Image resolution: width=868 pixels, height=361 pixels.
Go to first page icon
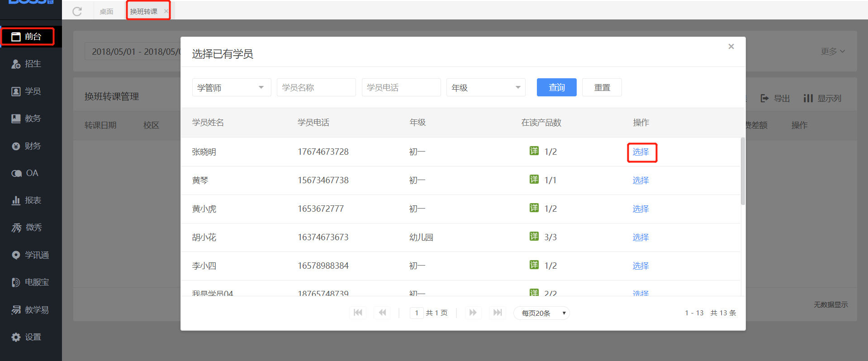pyautogui.click(x=358, y=313)
